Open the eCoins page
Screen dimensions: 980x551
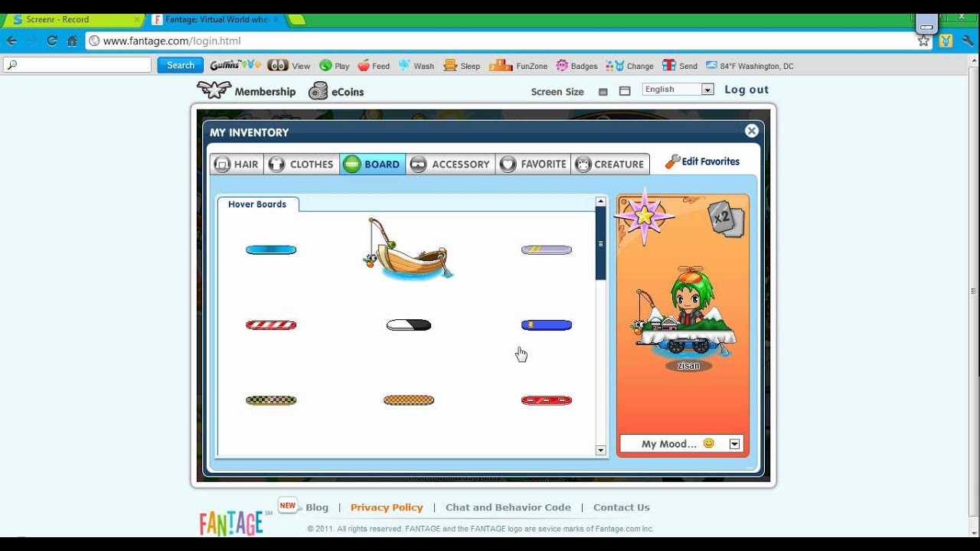(336, 91)
